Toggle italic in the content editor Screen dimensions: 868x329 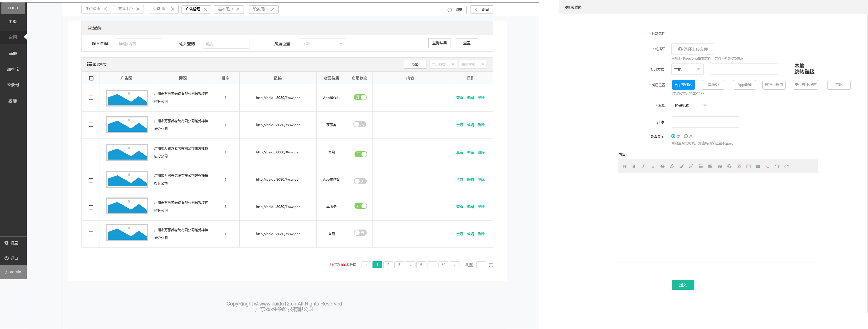643,166
